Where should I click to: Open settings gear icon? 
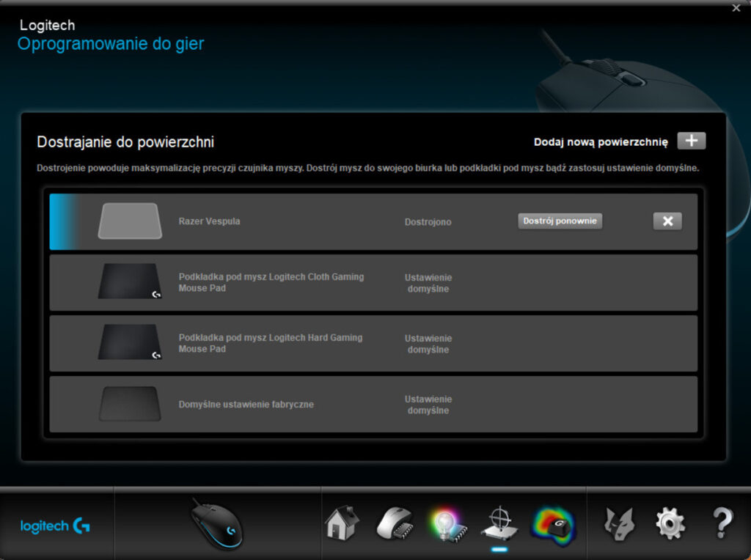(670, 524)
